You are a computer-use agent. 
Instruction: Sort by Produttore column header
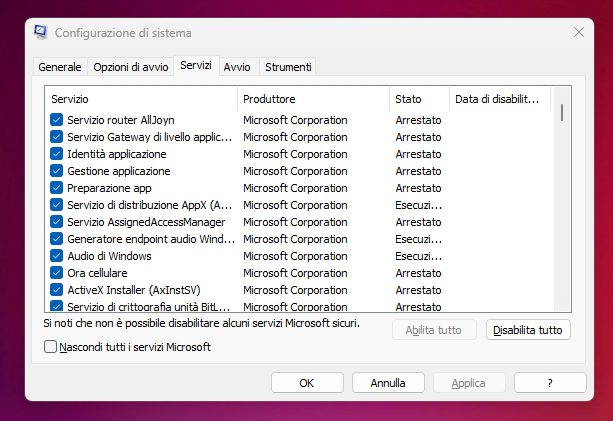[313, 99]
